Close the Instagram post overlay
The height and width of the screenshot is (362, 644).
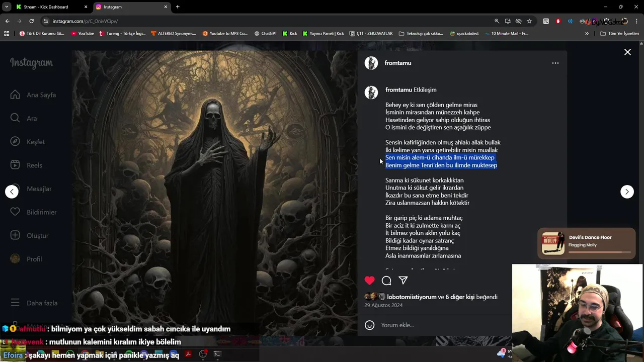[627, 52]
